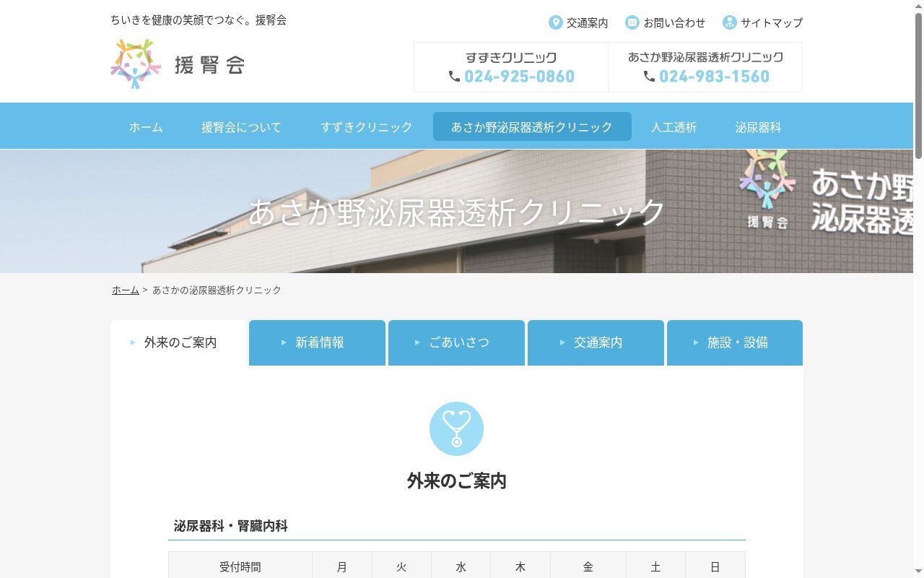
Task: Select あさか野泌尿器透析クリニック in the navigation bar
Action: (532, 126)
